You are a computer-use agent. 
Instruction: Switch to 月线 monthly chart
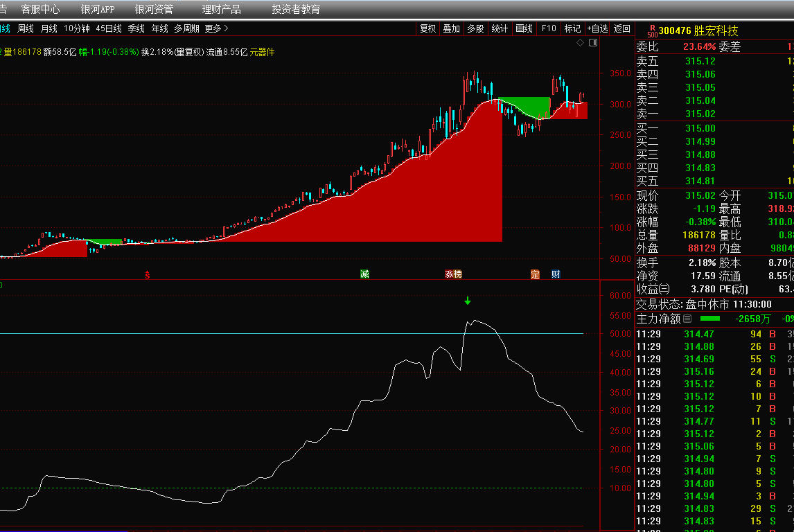pos(48,28)
